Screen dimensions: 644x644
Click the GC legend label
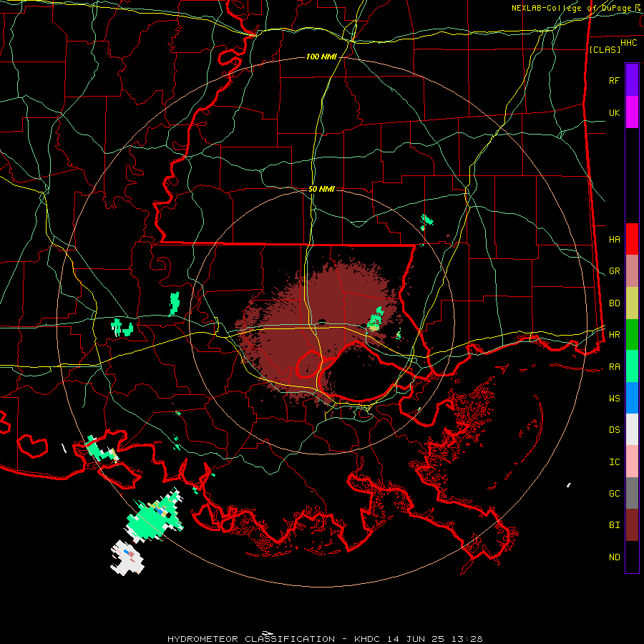[614, 494]
